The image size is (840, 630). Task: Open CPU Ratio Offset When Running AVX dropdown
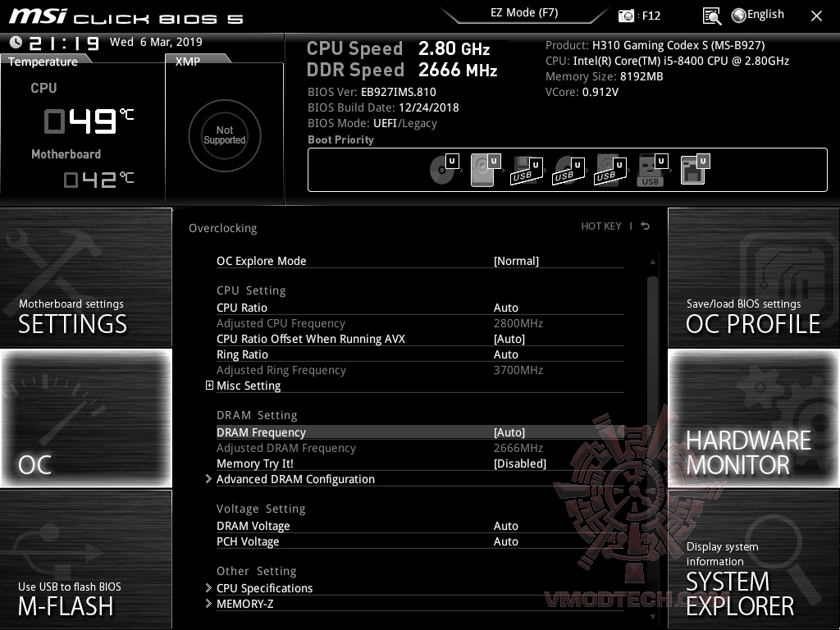509,339
